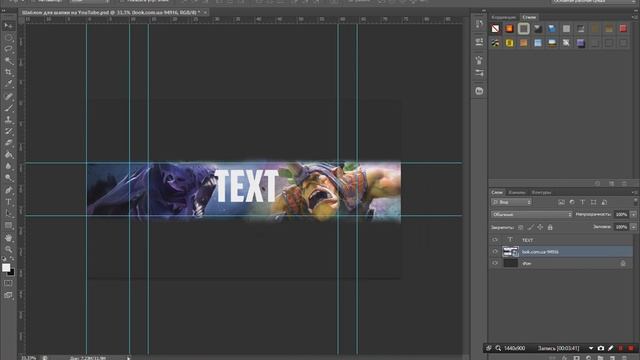This screenshot has height=360, width=640.
Task: Toggle visibility of the Фон layer
Action: pos(495,263)
